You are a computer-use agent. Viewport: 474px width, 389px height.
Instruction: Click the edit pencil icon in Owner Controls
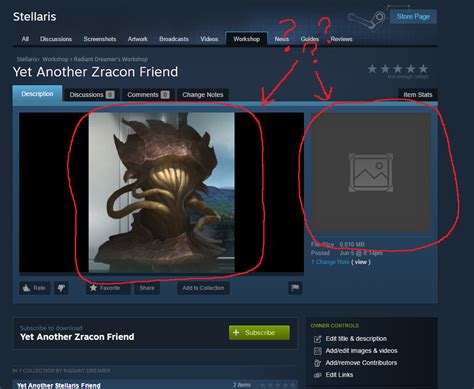(318, 339)
